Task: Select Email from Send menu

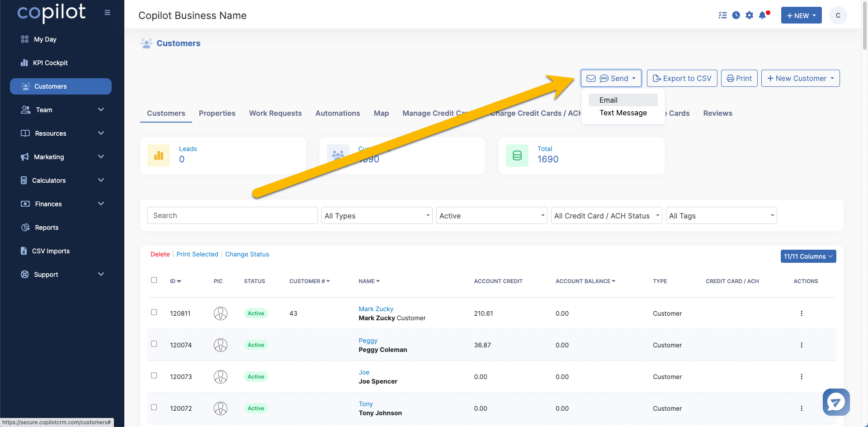Action: pyautogui.click(x=623, y=100)
